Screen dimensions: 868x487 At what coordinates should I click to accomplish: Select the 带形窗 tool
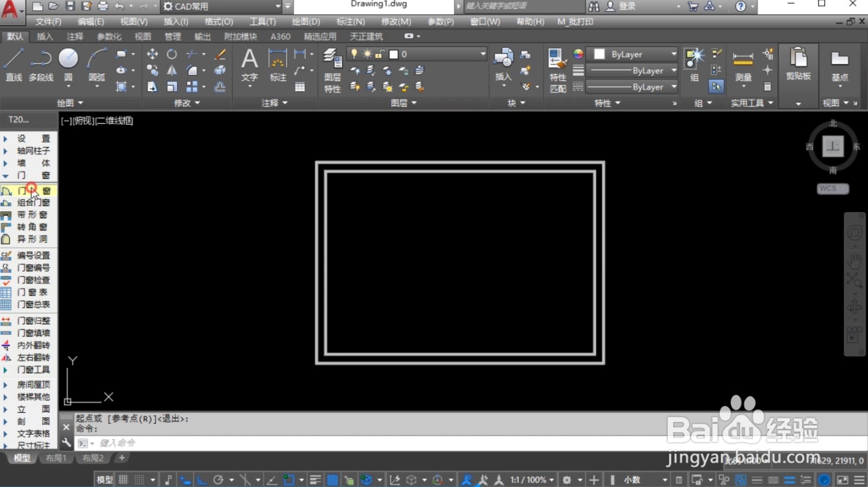(x=28, y=214)
